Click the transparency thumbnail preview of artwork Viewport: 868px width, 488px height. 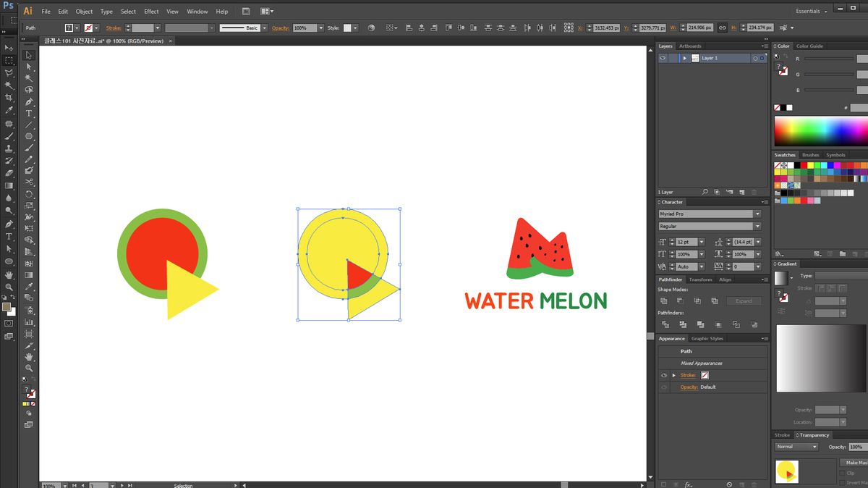pyautogui.click(x=786, y=472)
